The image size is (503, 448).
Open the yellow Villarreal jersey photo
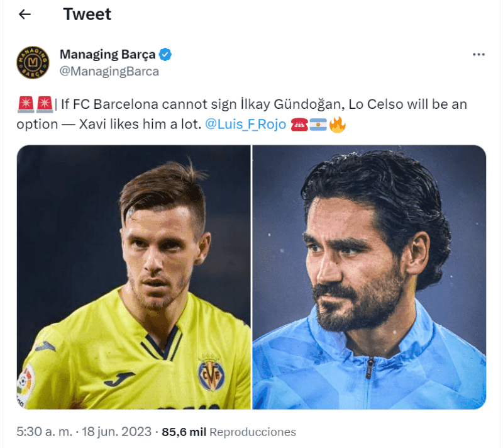pos(134,277)
